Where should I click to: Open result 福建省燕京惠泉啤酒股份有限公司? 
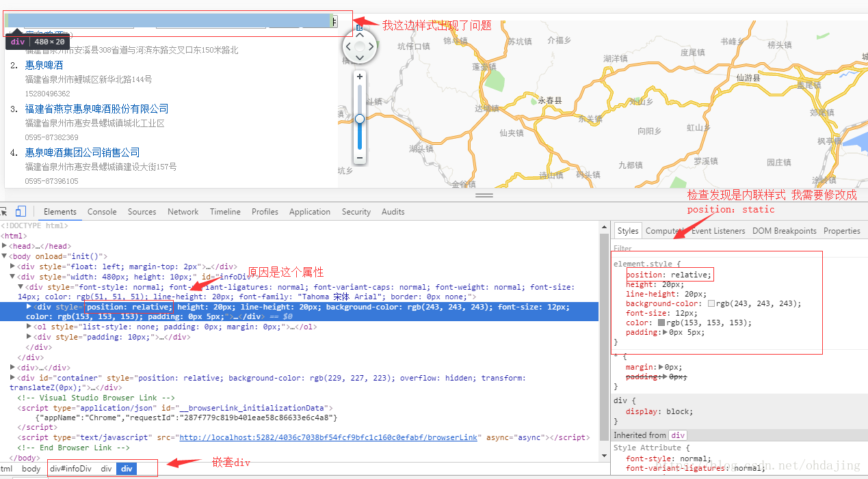point(96,109)
